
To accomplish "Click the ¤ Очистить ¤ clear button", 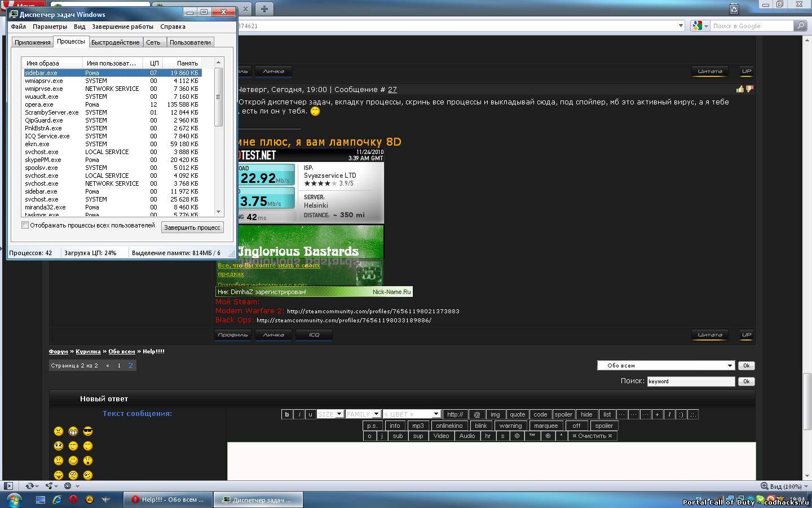I will [592, 436].
